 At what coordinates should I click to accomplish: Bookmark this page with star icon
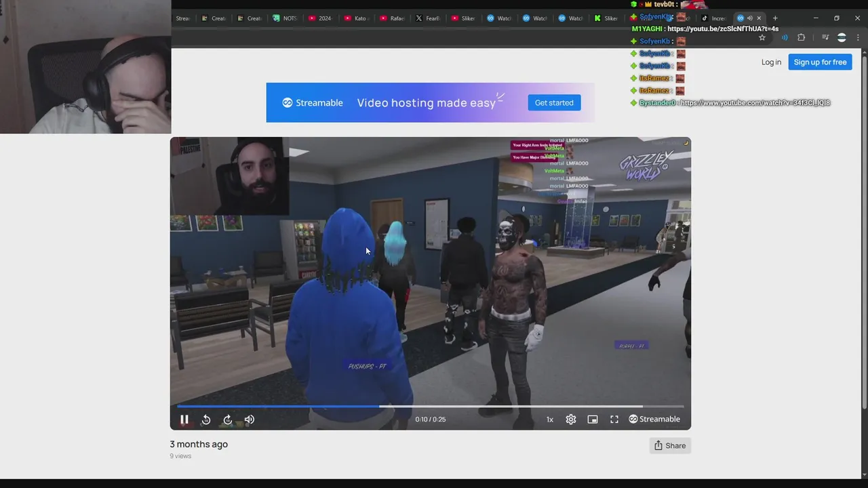click(762, 37)
